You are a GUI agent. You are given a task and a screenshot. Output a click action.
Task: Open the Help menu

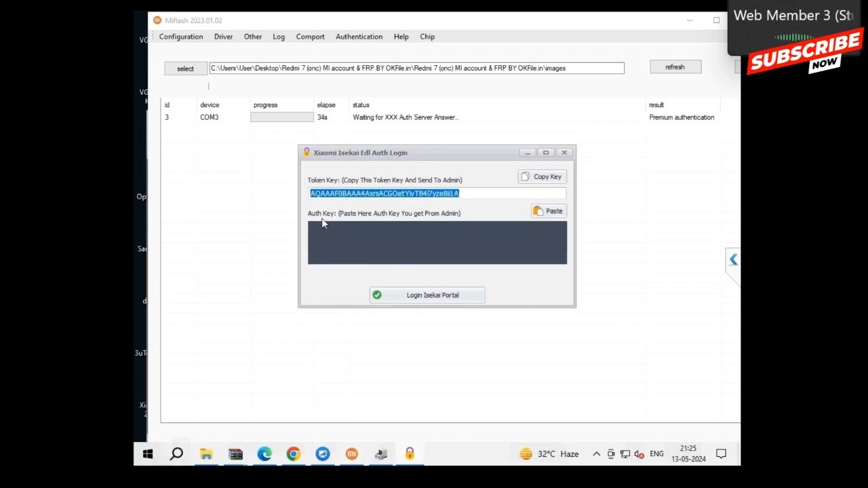[401, 37]
